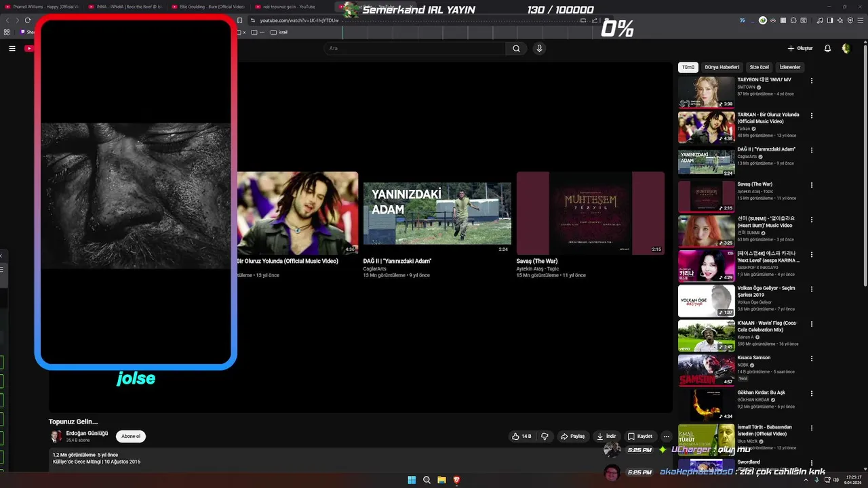This screenshot has width=868, height=488.
Task: Open options menu for K'NAAN Wavin' Flag
Action: pos(812,324)
